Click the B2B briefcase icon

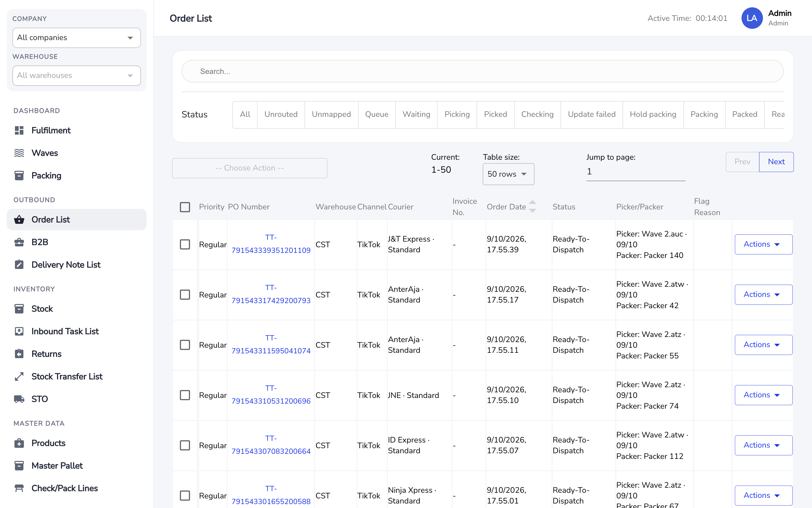[x=19, y=242]
